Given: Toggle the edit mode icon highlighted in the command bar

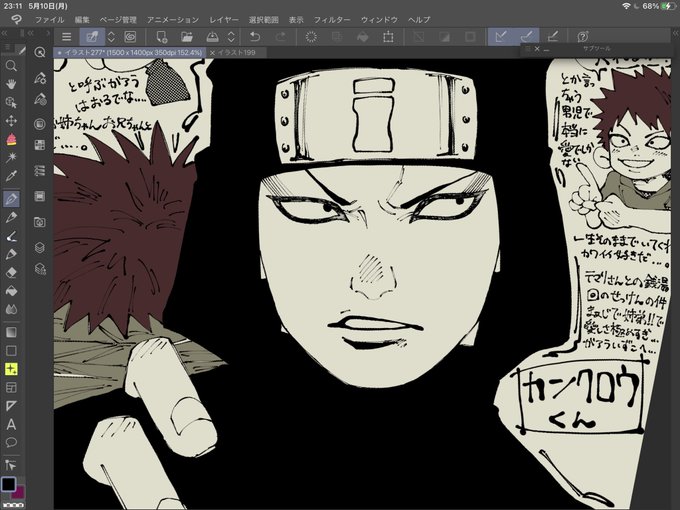Looking at the screenshot, I should [x=92, y=37].
